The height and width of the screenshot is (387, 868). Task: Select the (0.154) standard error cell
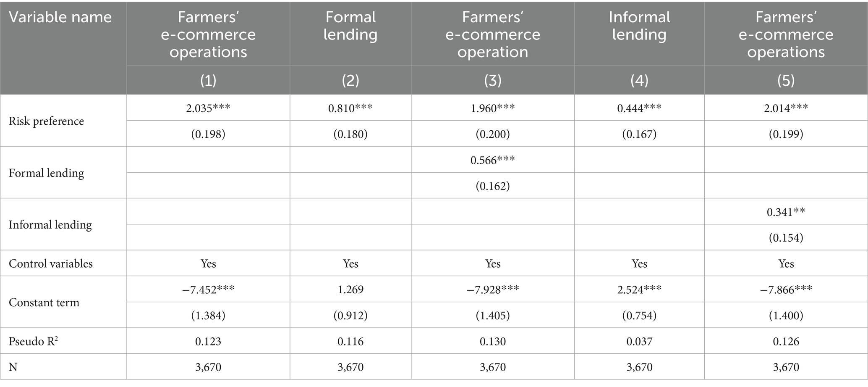click(x=786, y=238)
